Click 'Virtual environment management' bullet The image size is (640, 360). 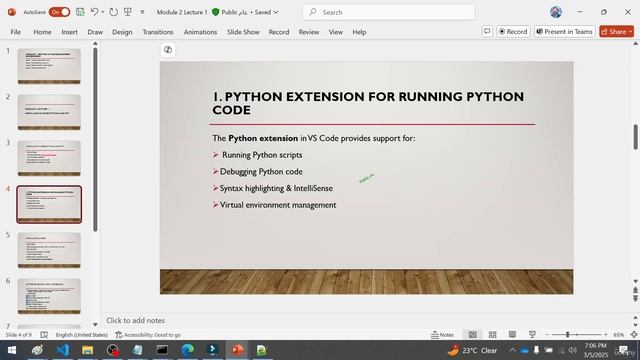[x=278, y=205]
